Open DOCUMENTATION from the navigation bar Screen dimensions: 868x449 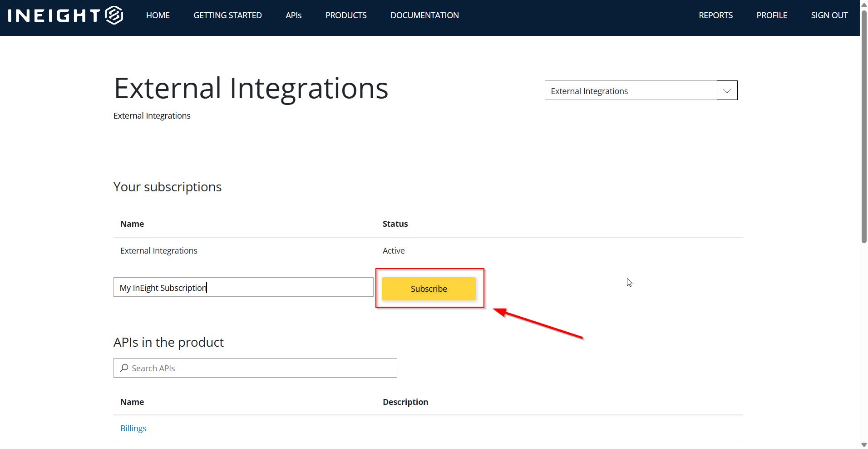coord(424,15)
